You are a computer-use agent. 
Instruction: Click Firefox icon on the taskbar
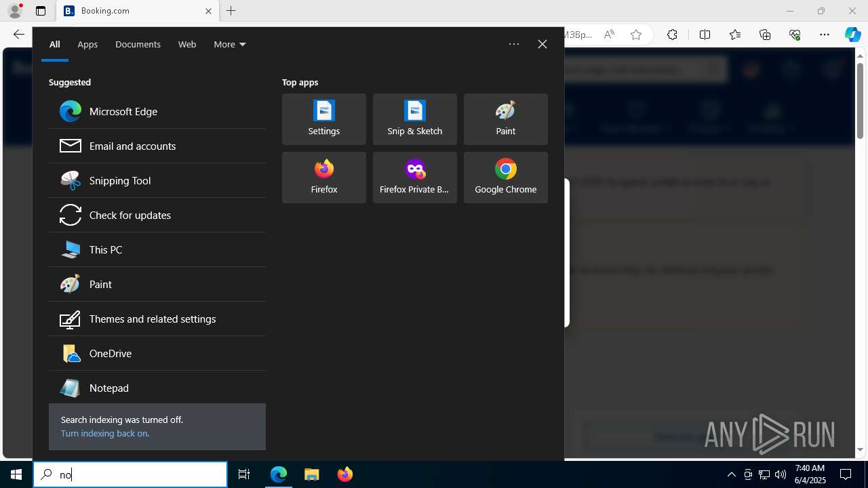click(x=345, y=474)
